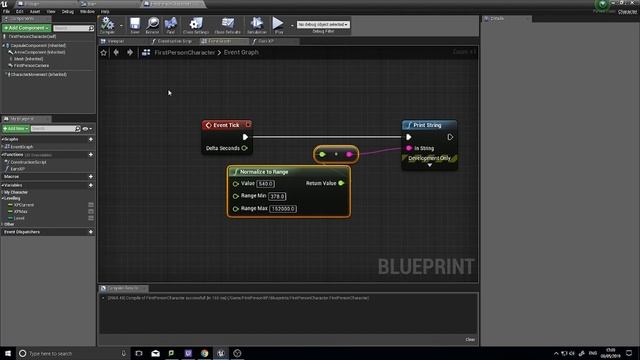Click the Delta Seconds output pin

click(244, 148)
